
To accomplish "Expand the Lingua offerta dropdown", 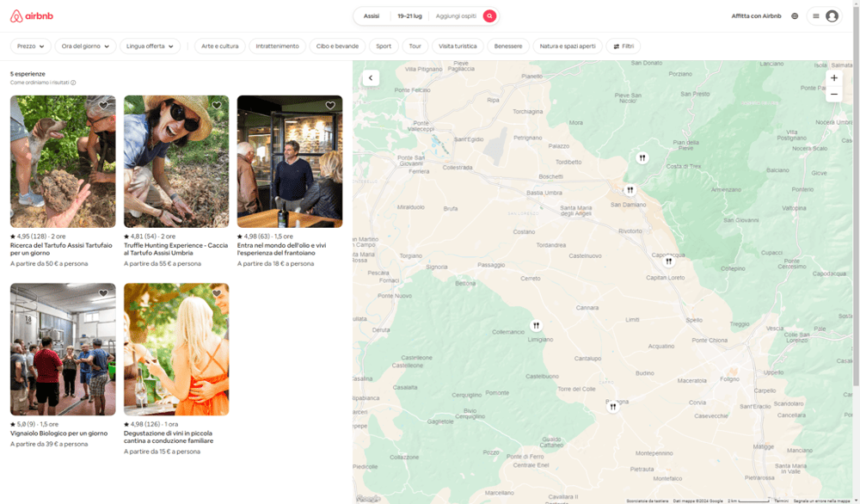I will coord(150,46).
